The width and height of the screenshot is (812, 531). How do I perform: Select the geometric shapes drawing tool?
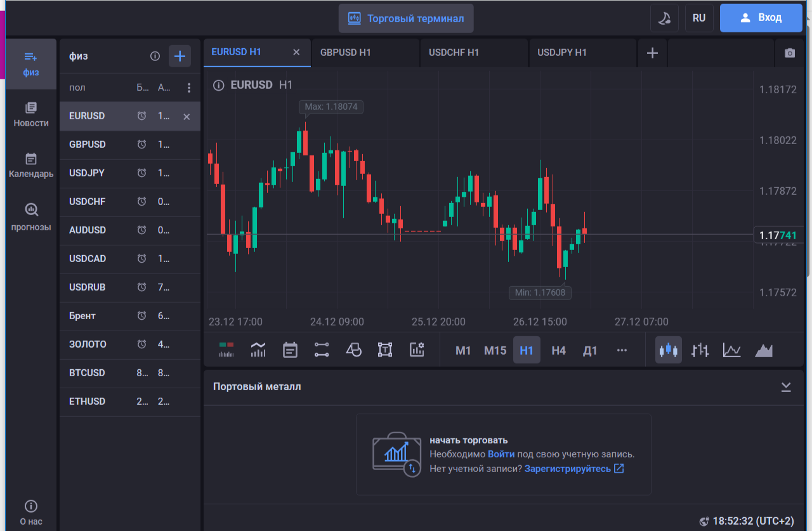[353, 350]
